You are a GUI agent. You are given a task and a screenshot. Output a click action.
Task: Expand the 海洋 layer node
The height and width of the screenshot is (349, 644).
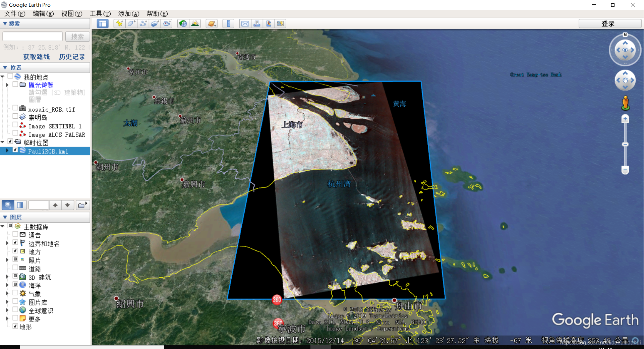coord(7,285)
